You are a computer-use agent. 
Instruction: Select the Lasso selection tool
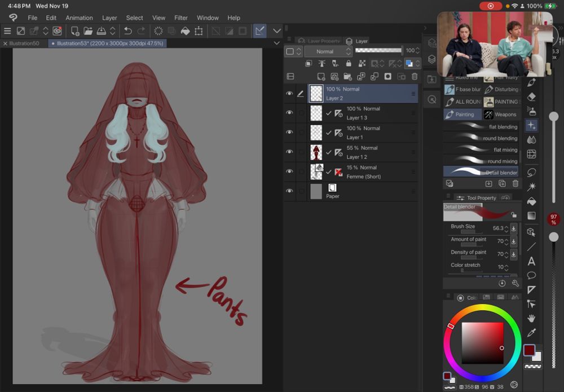click(x=531, y=172)
